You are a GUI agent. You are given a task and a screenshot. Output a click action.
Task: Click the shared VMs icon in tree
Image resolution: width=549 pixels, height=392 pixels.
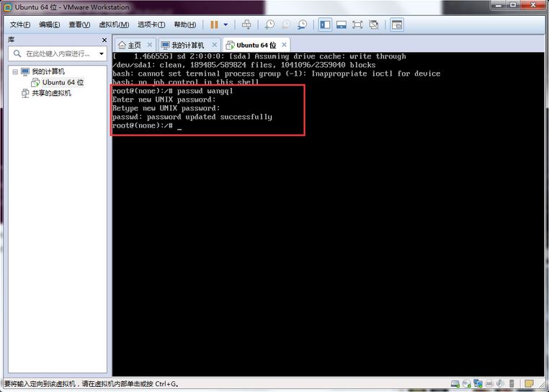[25, 93]
